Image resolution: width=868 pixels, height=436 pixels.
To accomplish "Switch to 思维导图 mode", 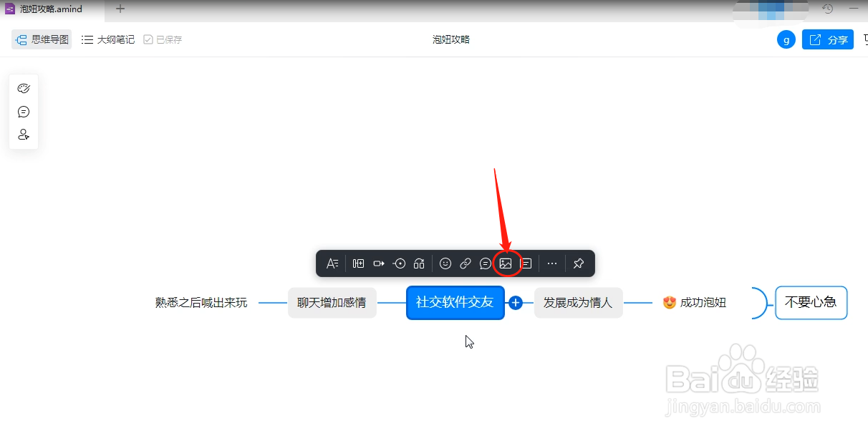I will [x=41, y=39].
